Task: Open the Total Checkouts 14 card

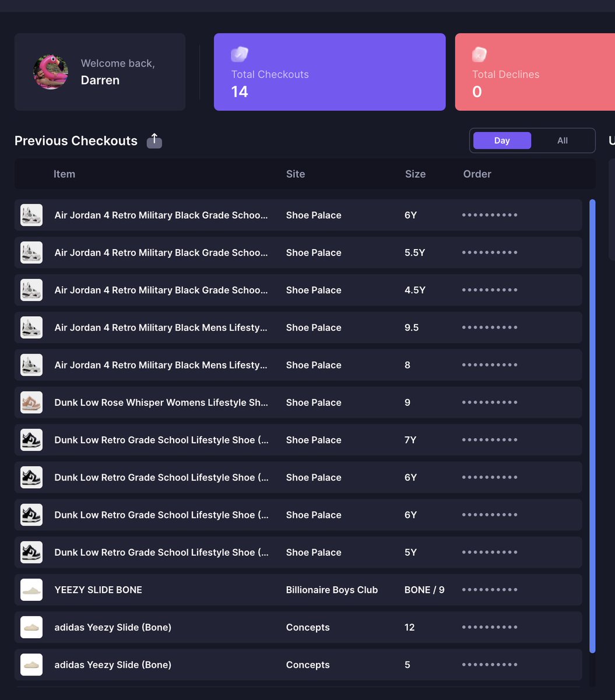Action: click(x=329, y=72)
